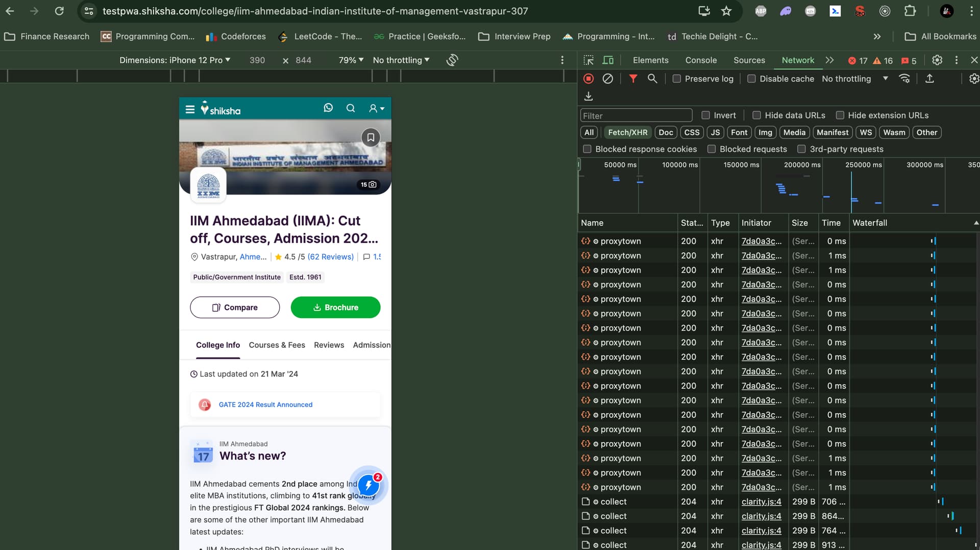
Task: Open WhatsApp icon in Shiksha header
Action: pyautogui.click(x=328, y=108)
